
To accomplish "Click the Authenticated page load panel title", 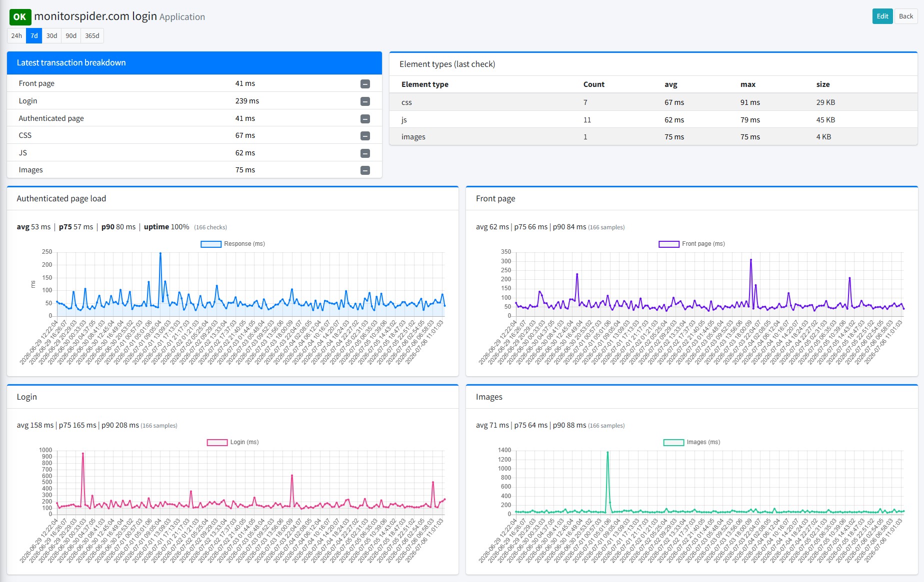I will [61, 199].
